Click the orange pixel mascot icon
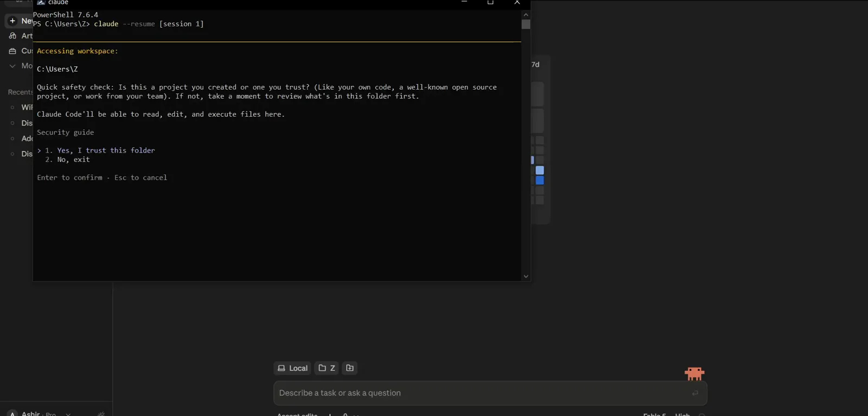868x416 pixels. click(x=694, y=374)
